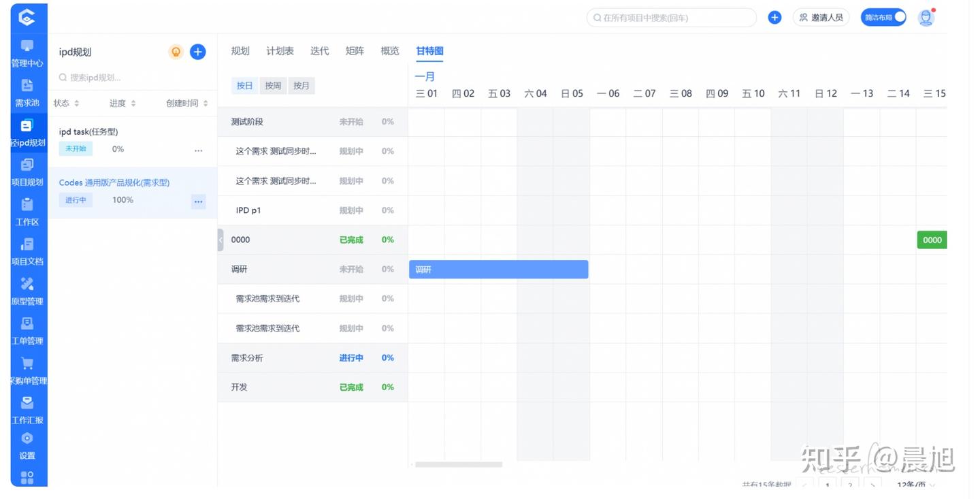Open the 设置 gear icon

tap(27, 438)
